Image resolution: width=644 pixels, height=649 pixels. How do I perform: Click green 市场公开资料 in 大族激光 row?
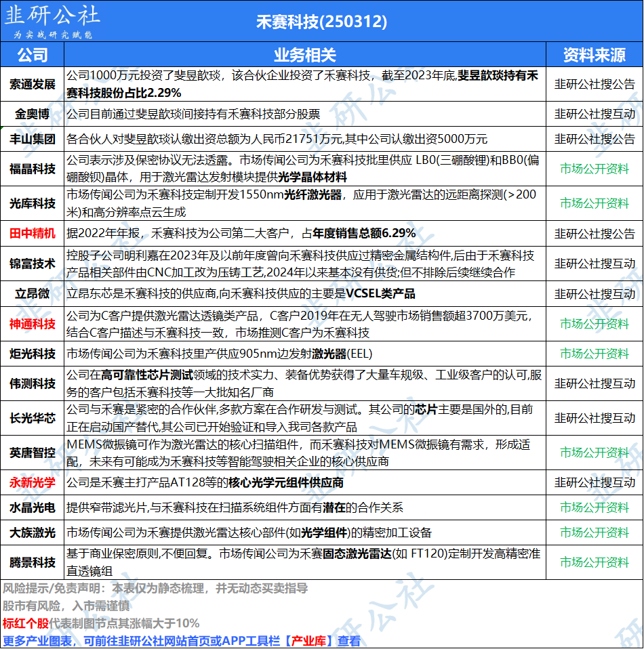pyautogui.click(x=595, y=532)
